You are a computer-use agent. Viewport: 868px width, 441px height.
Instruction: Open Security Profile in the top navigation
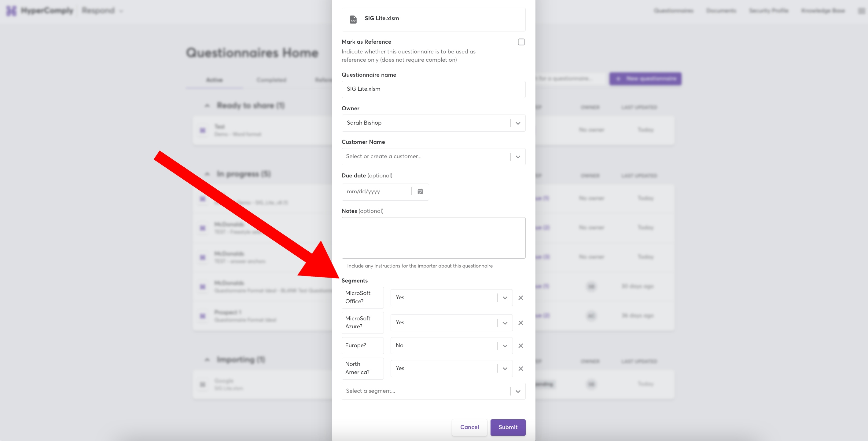pyautogui.click(x=769, y=11)
